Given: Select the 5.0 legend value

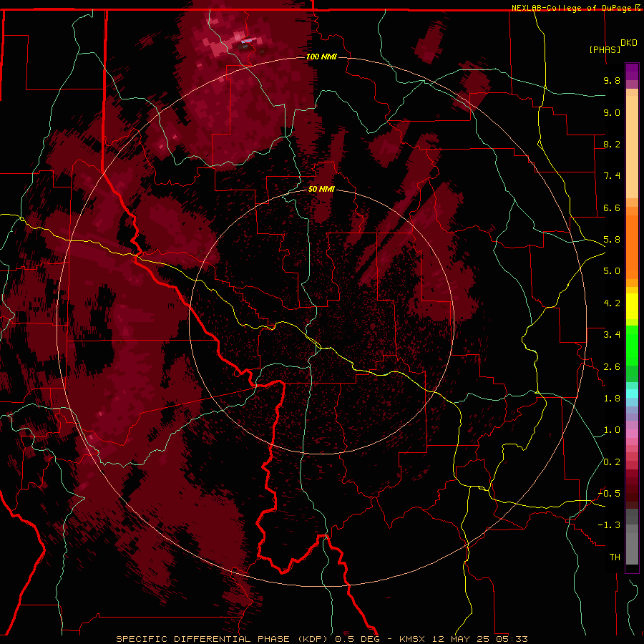Looking at the screenshot, I should 612,271.
